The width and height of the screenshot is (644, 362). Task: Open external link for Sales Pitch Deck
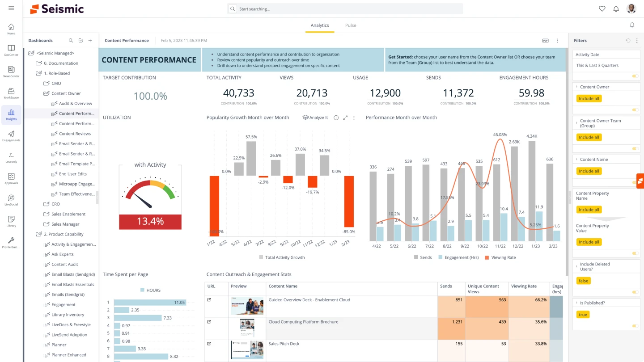click(x=209, y=344)
